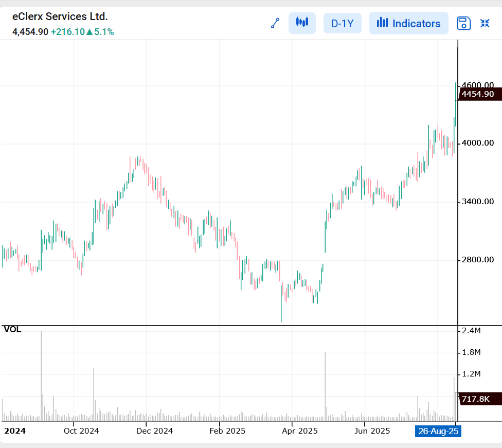
Task: Click the Oct 2024 time axis label
Action: pyautogui.click(x=81, y=431)
